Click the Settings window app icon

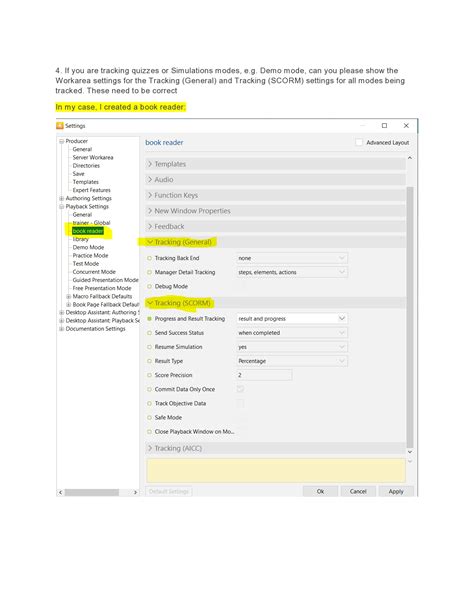click(x=60, y=125)
